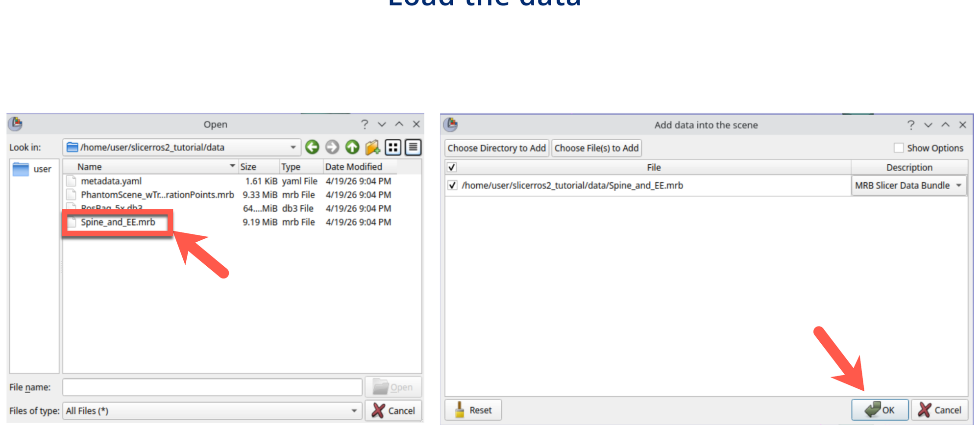Screen dimensions: 980x431
Task: Click the help question mark in Open dialog
Action: 364,125
